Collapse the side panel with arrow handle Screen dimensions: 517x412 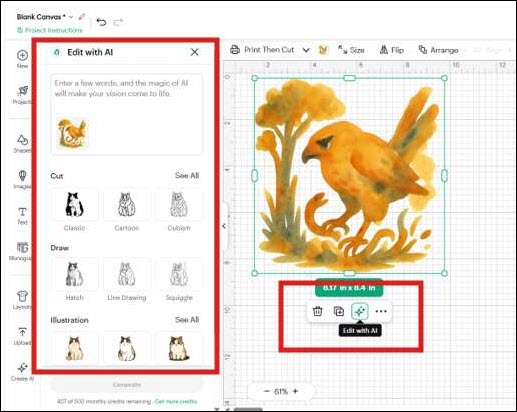click(x=224, y=226)
